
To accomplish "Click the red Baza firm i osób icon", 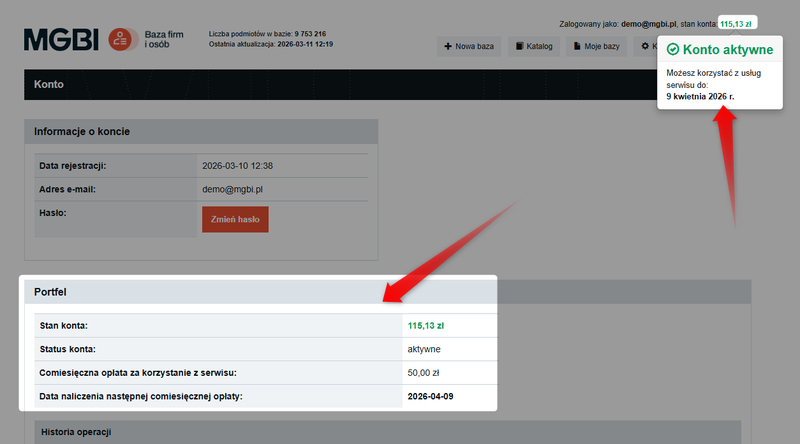I will (122, 40).
